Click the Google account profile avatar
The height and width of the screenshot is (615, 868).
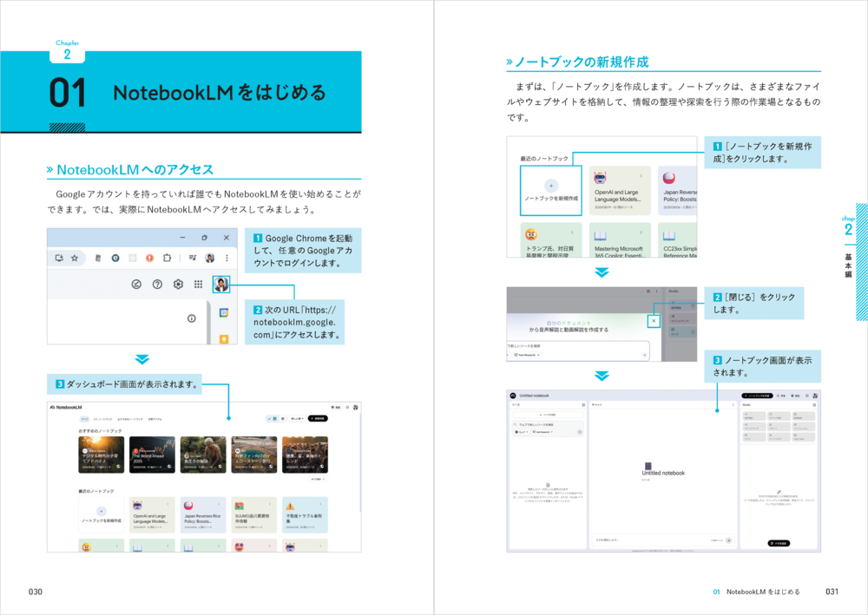pyautogui.click(x=220, y=285)
